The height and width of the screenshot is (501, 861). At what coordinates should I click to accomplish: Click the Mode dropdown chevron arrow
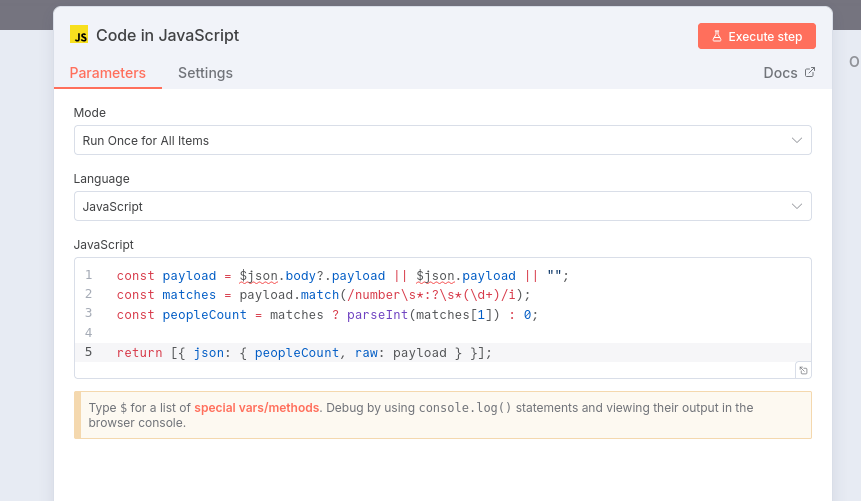tap(797, 140)
